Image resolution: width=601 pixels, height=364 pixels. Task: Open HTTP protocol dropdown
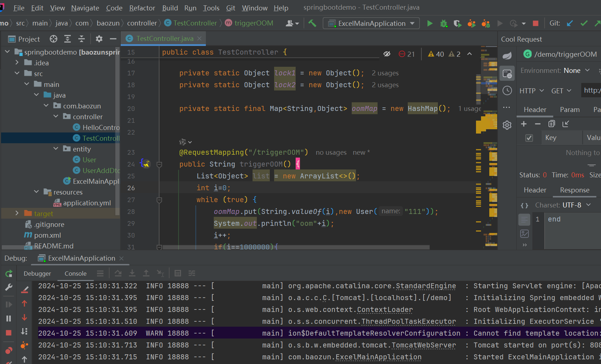tap(531, 91)
